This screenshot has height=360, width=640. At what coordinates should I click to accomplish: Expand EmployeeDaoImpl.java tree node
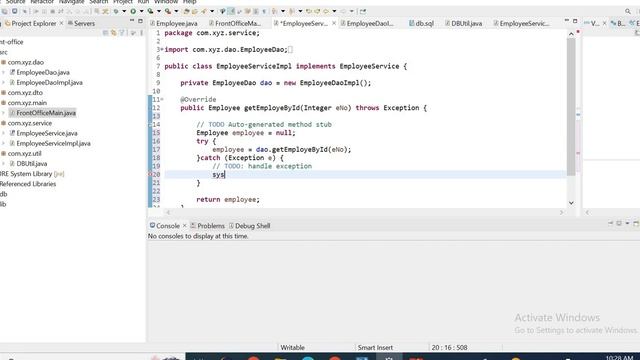coord(4,82)
